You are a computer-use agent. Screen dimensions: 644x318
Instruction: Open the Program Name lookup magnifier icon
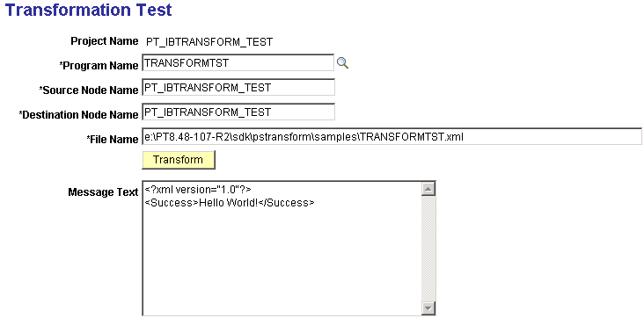coord(342,62)
